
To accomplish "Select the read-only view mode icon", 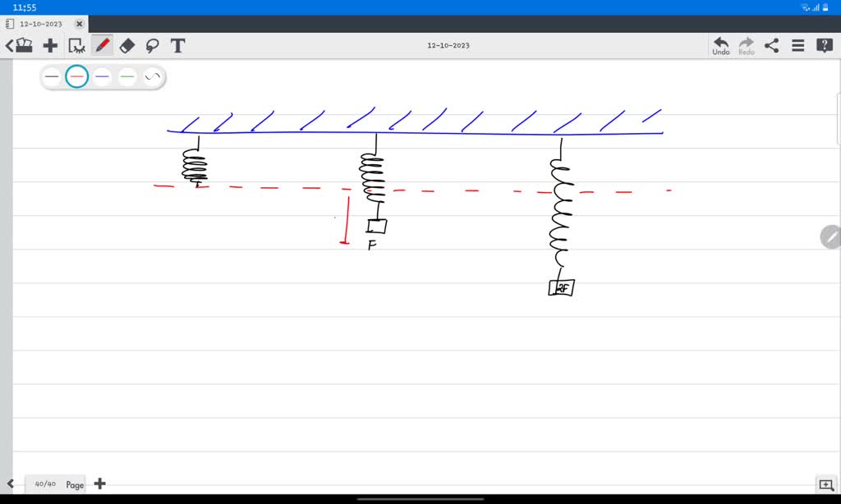I will pyautogui.click(x=76, y=46).
